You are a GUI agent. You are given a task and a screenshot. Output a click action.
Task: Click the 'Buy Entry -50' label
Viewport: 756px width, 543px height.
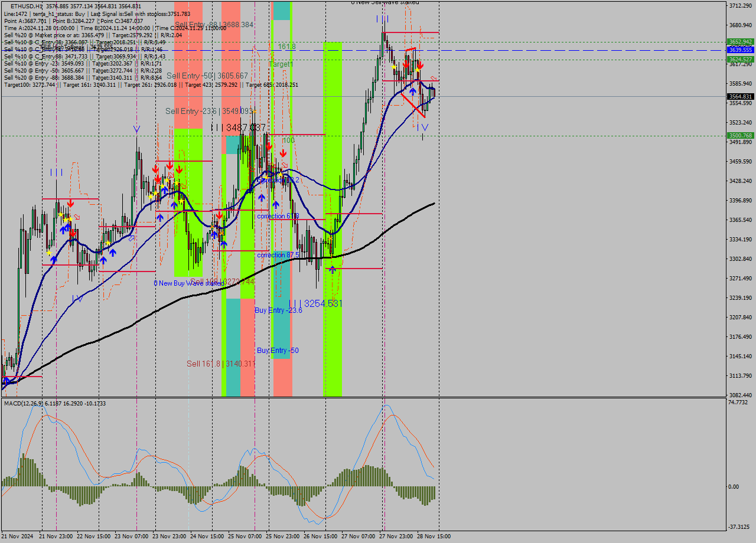tap(278, 351)
